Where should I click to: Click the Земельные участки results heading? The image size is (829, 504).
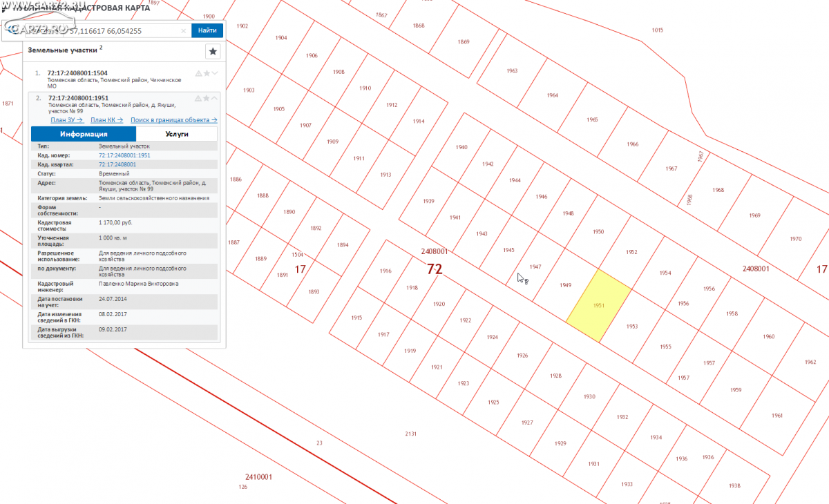pyautogui.click(x=61, y=50)
